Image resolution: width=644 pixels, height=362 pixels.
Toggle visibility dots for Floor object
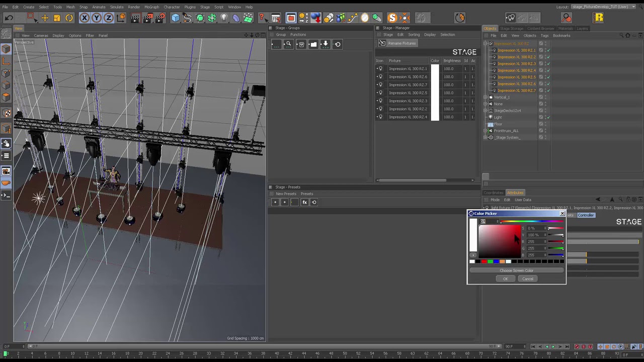click(x=545, y=124)
